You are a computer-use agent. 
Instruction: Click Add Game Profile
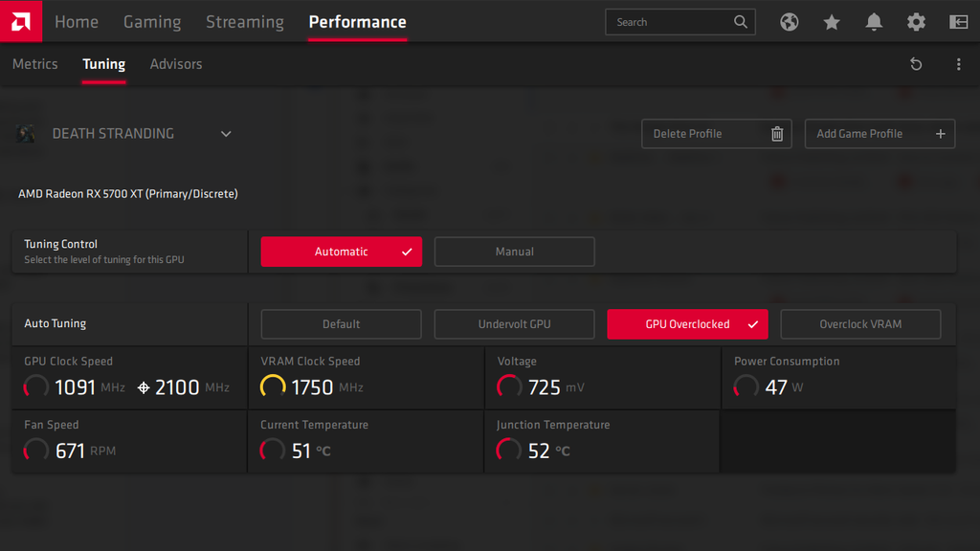(x=879, y=133)
